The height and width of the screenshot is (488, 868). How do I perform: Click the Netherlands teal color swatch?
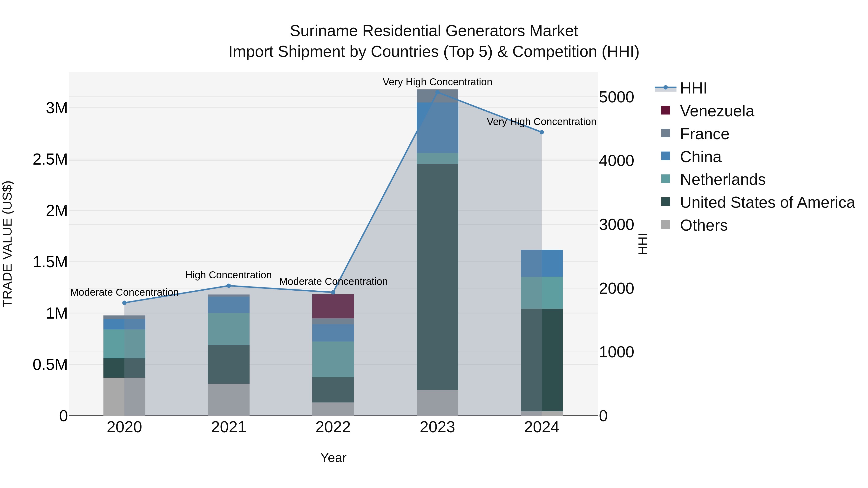665,179
